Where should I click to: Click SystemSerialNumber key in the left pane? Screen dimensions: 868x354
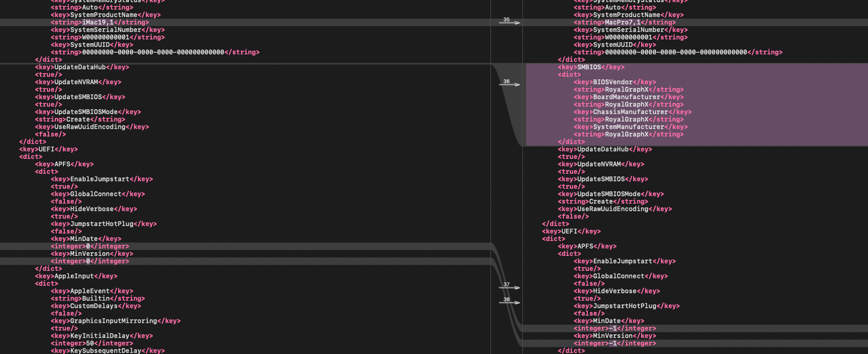(108, 30)
